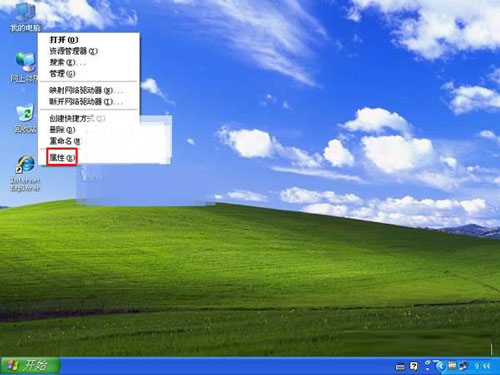Expand hidden tray icons with the chevron
500x375 pixels.
(441, 366)
